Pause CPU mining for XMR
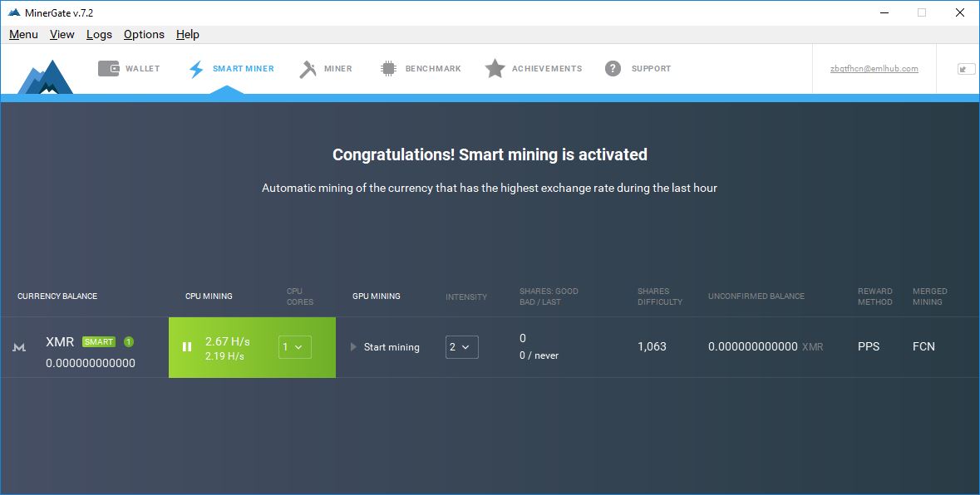This screenshot has height=495, width=980. pyautogui.click(x=187, y=346)
